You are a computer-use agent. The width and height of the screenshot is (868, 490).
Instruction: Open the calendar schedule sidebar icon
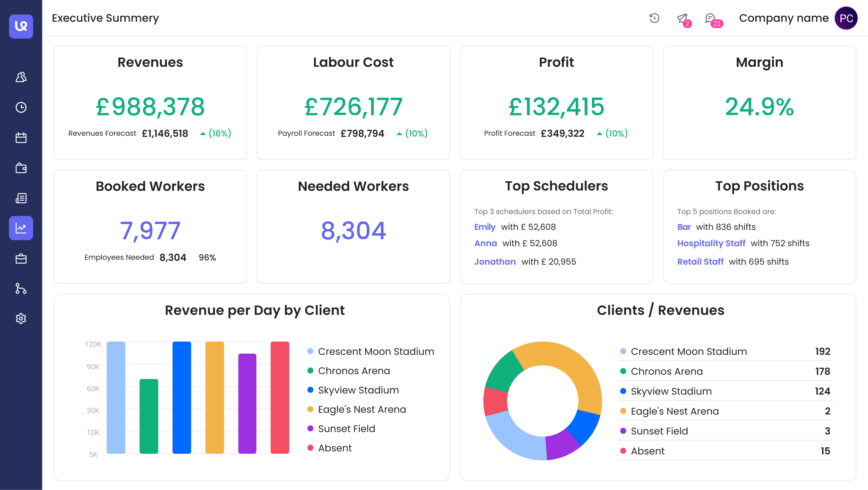click(21, 138)
